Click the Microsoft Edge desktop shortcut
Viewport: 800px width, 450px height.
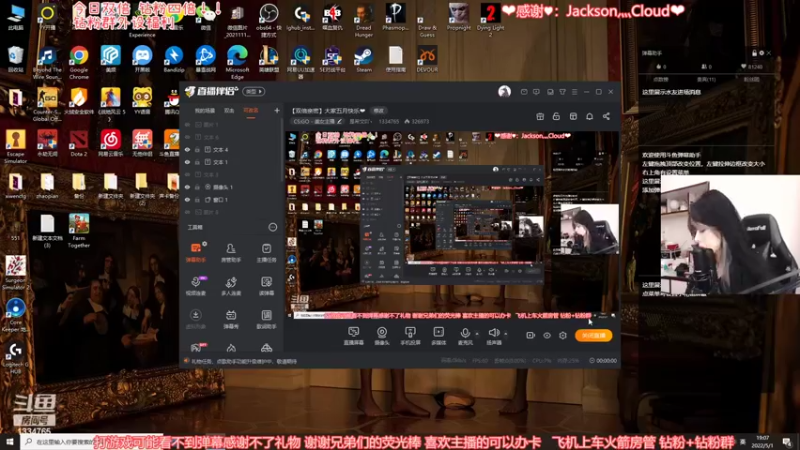237,62
